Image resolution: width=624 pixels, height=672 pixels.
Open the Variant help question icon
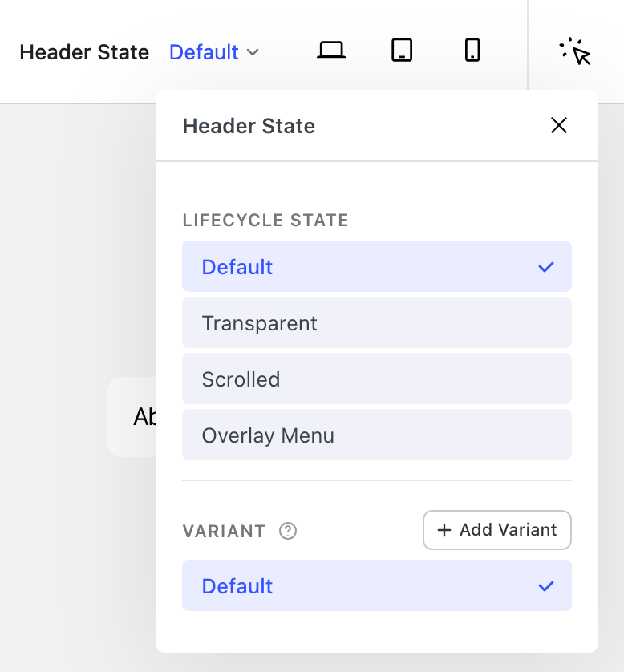(288, 531)
